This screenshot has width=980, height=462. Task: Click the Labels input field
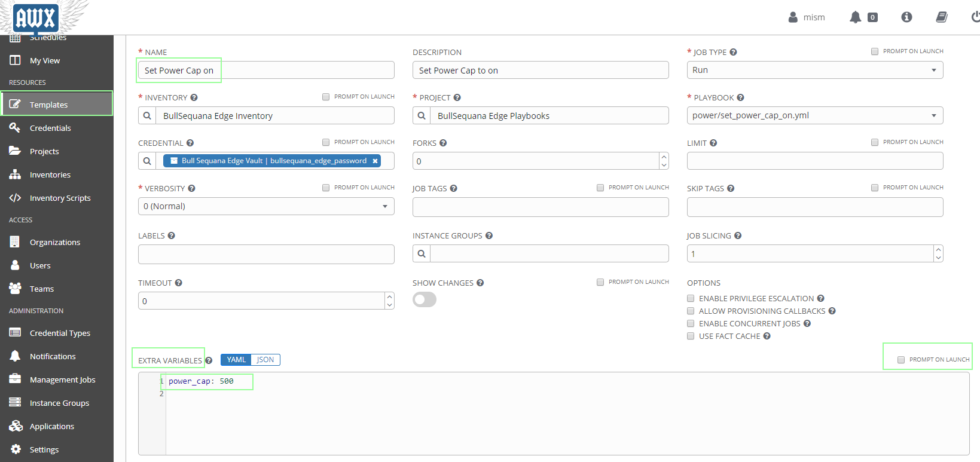(266, 254)
